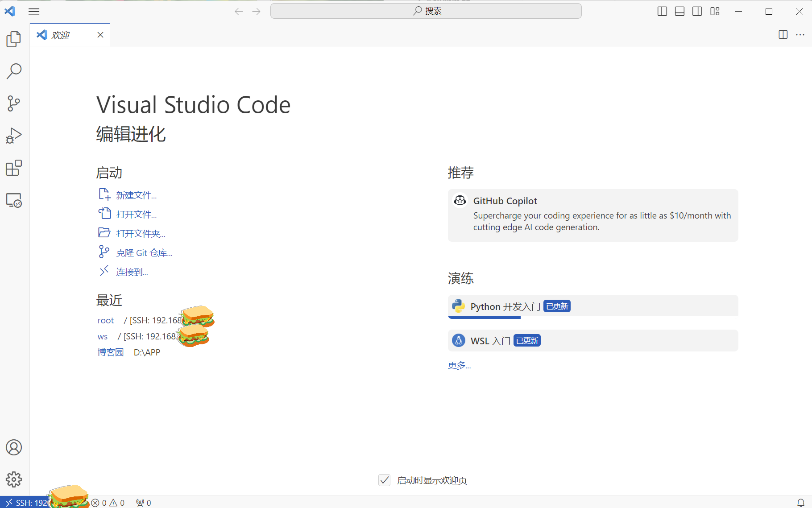812x508 pixels.
Task: Click the git branch icon beside 克隆 Git 仓库
Action: pyautogui.click(x=104, y=252)
